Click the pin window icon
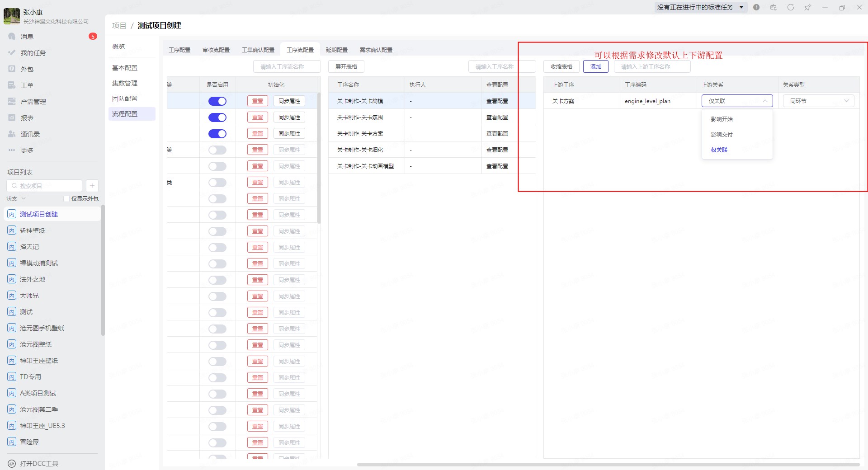The height and width of the screenshot is (470, 868). point(807,7)
